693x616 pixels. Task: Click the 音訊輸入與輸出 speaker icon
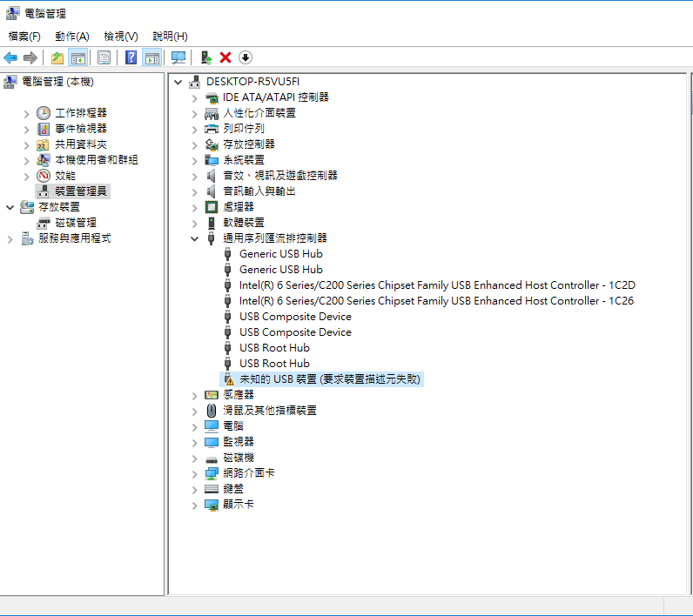212,191
